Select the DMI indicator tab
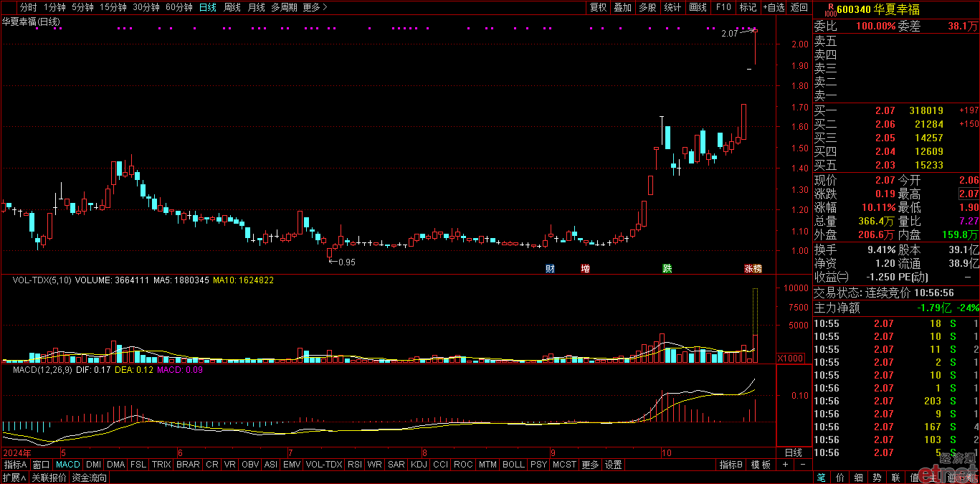980x484 pixels. coord(94,465)
